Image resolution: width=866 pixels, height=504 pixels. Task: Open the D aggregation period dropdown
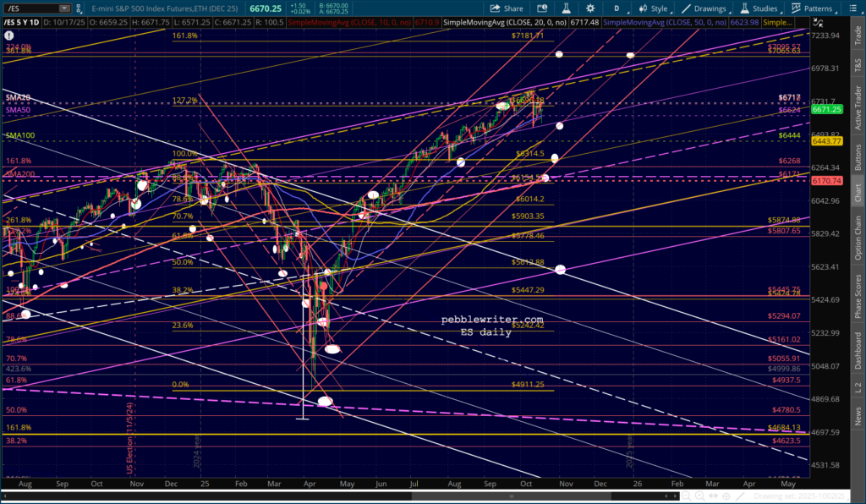[x=617, y=8]
